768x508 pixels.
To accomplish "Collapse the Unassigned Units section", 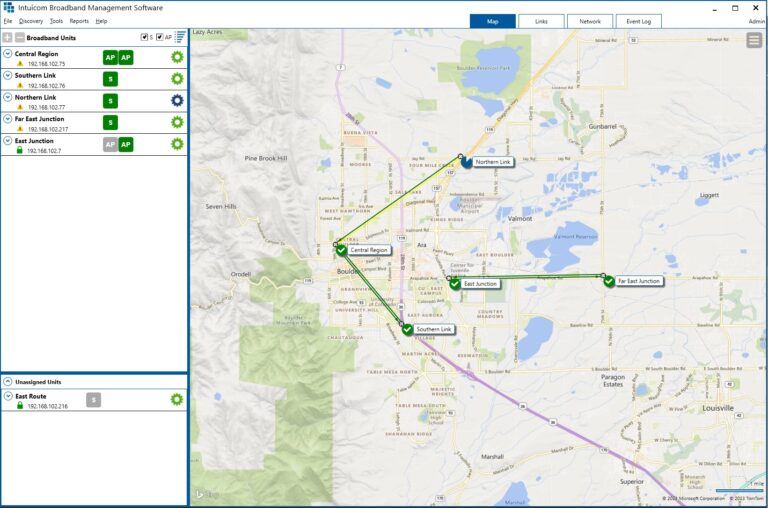I will [x=8, y=382].
